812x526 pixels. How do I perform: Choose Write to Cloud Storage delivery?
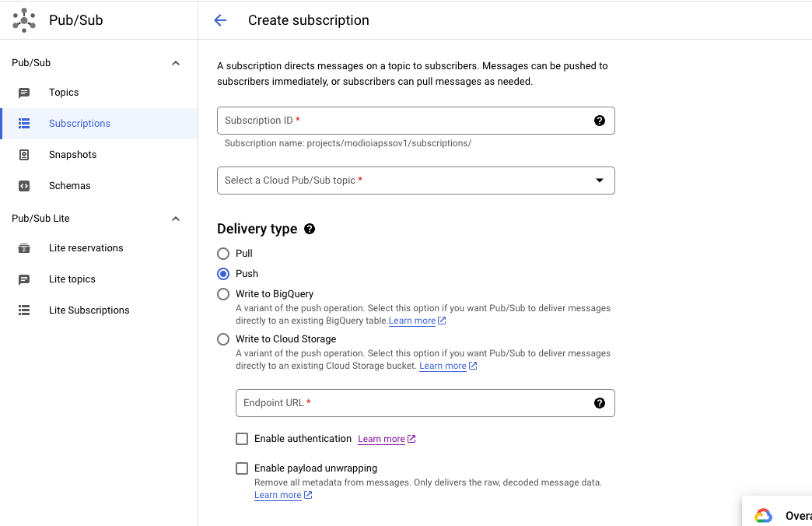pyautogui.click(x=223, y=339)
